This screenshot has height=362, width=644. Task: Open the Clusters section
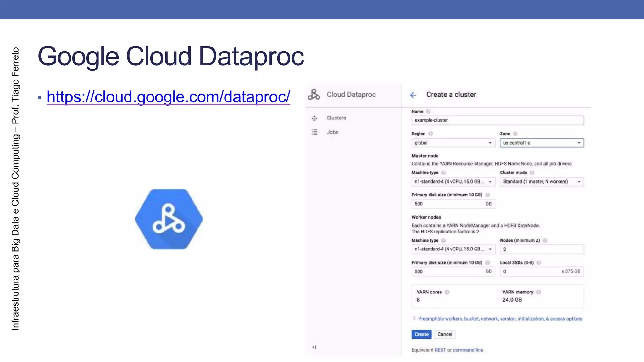pyautogui.click(x=336, y=118)
